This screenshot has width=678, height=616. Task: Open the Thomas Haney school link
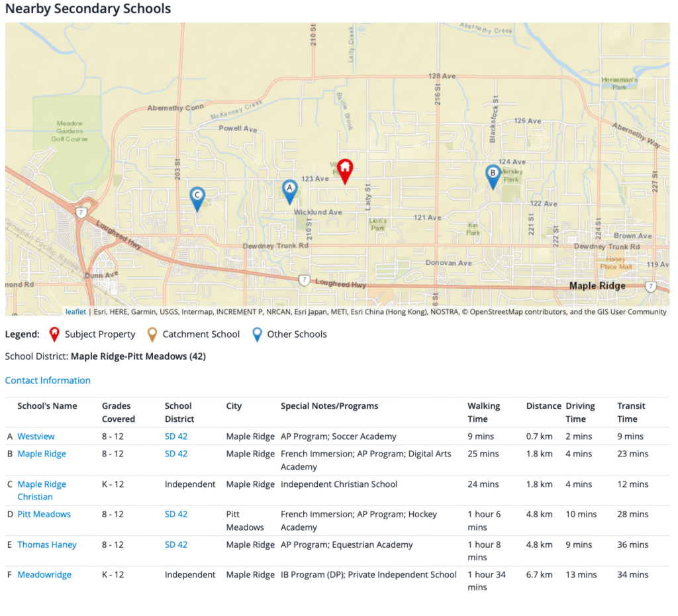[x=47, y=544]
